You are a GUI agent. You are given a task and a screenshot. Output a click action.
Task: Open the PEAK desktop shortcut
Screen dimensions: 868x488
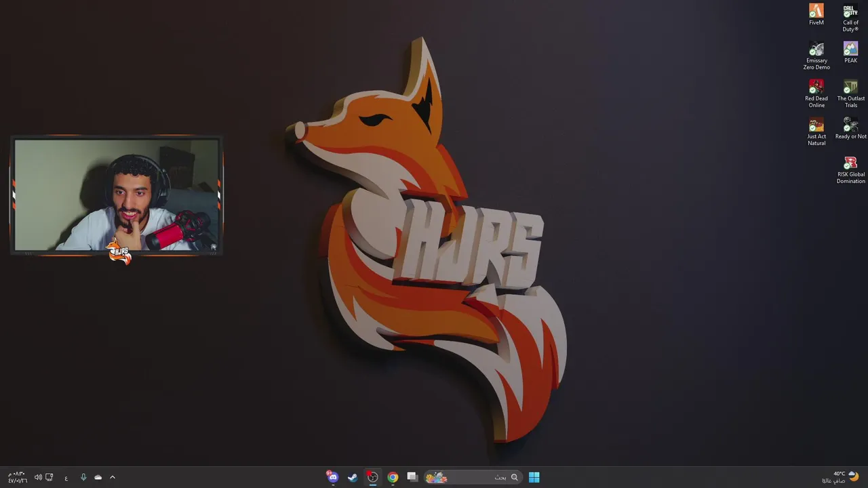pyautogui.click(x=850, y=53)
